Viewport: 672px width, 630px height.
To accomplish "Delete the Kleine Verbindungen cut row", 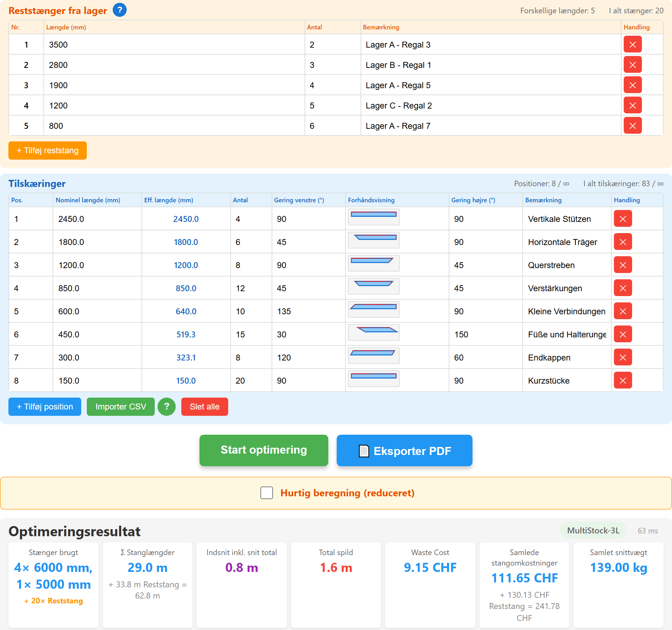I will (623, 311).
